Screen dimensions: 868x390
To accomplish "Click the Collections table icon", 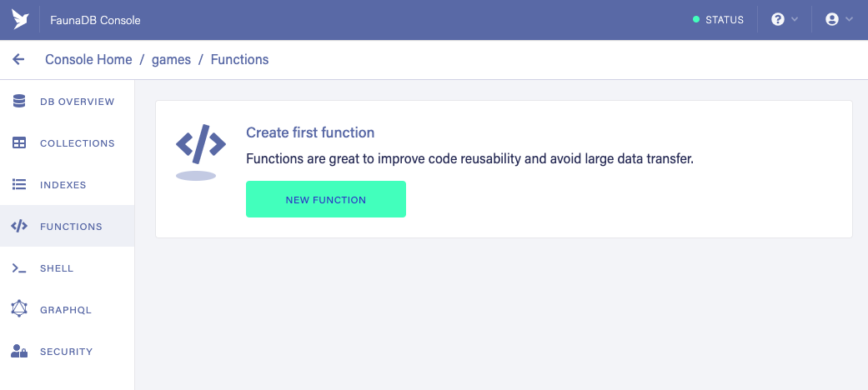I will [x=19, y=143].
